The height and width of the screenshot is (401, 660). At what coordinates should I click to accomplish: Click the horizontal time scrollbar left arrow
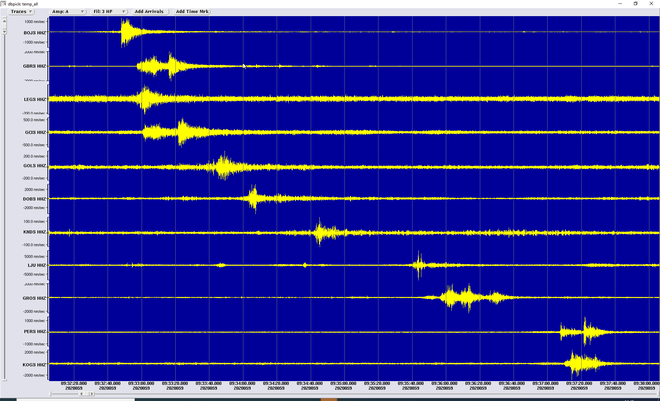[x=81, y=394]
